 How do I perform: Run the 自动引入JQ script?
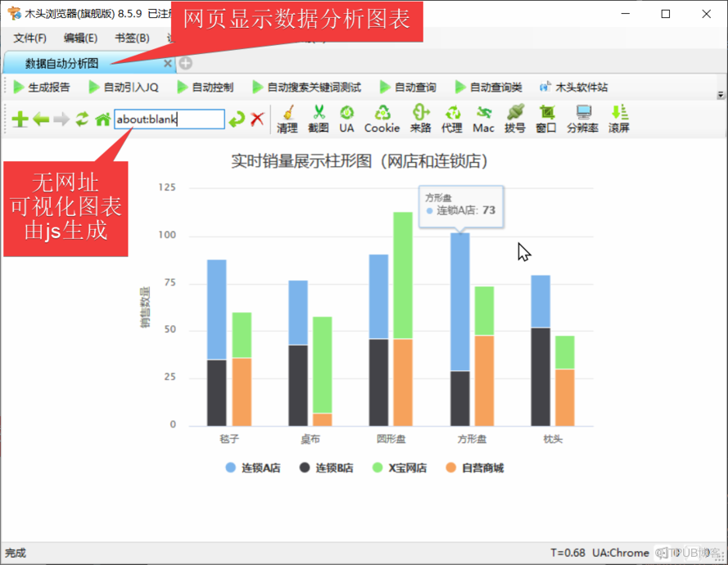click(124, 87)
